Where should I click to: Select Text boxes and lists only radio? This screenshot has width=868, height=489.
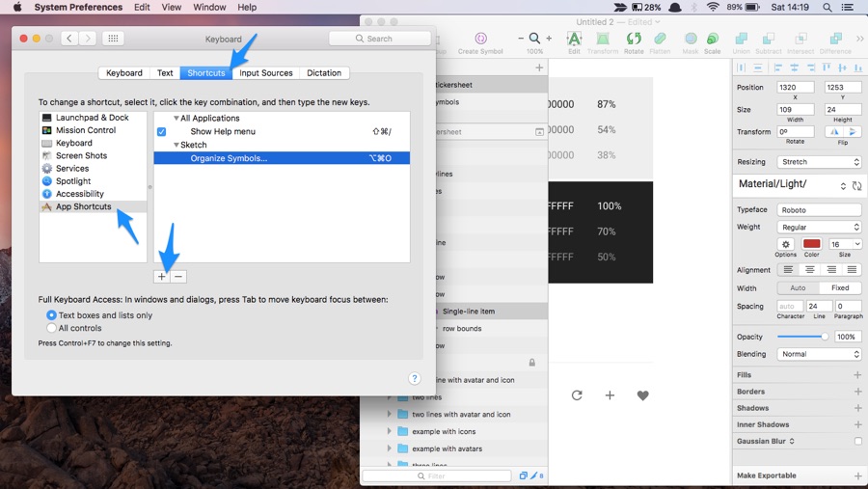[51, 314]
